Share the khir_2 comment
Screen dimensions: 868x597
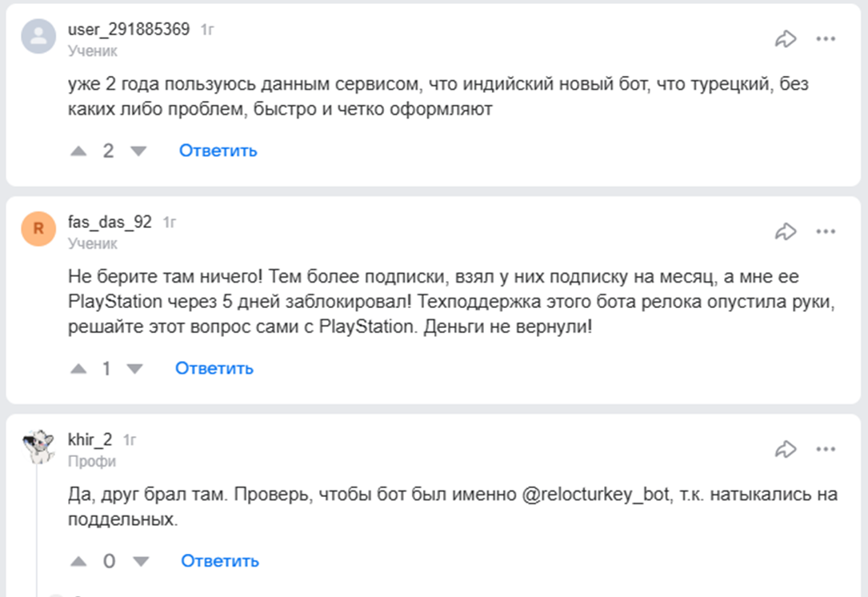click(786, 449)
